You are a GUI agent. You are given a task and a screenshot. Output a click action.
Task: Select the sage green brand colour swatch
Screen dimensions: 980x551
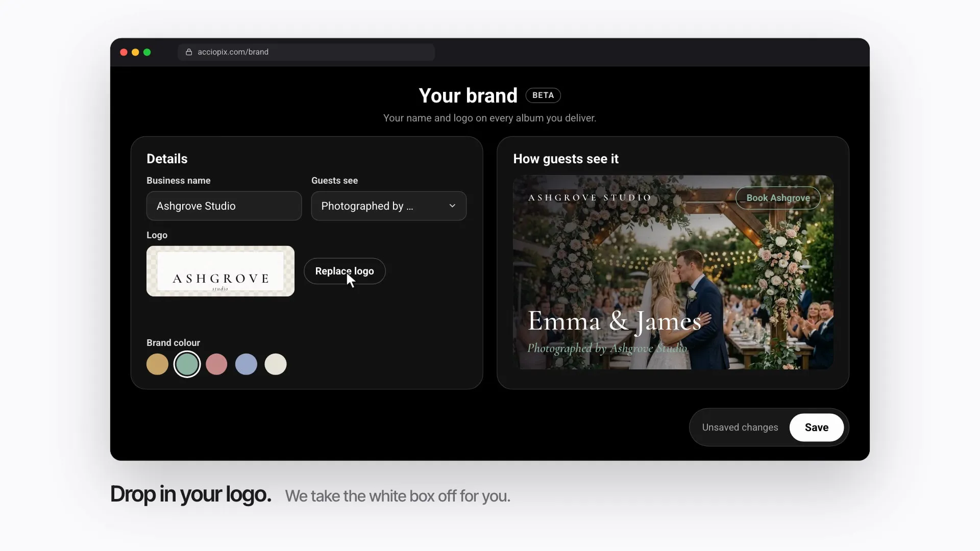(x=187, y=364)
